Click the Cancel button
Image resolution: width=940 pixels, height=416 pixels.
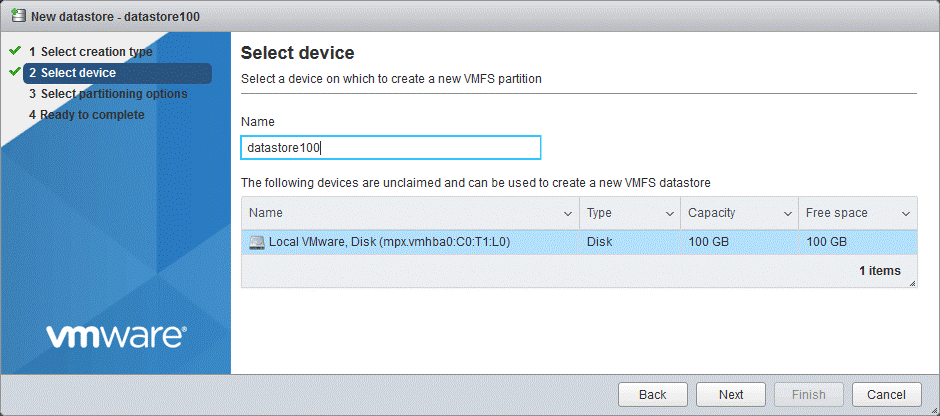click(x=886, y=395)
